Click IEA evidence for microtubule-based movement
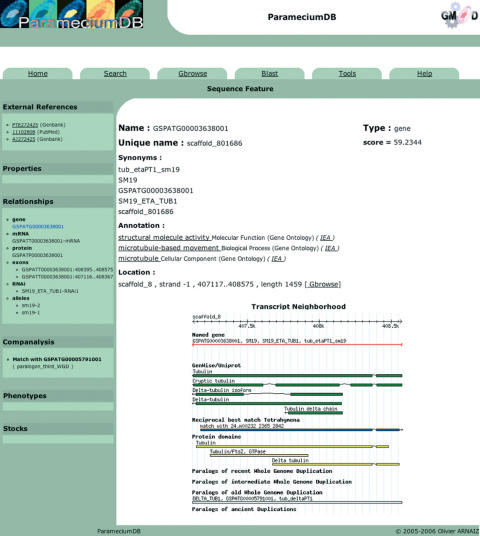 coord(330,248)
